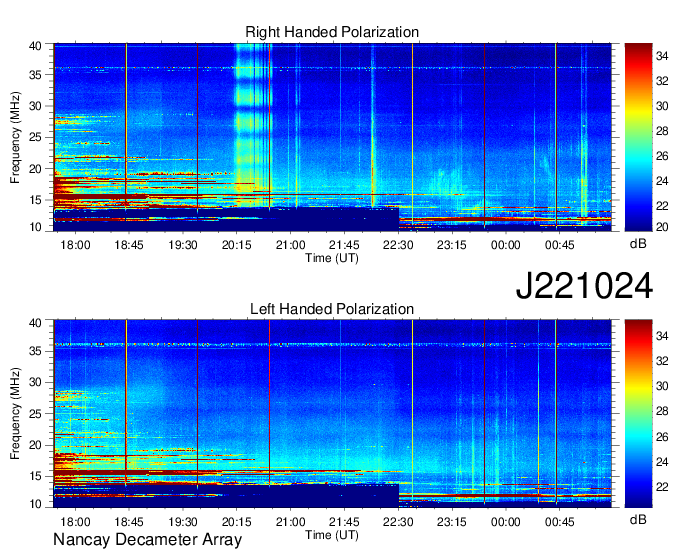Viewport: 680px width, 552px height.
Task: Click "Time (UT)" label under the left-handed plot
Action: (332, 535)
